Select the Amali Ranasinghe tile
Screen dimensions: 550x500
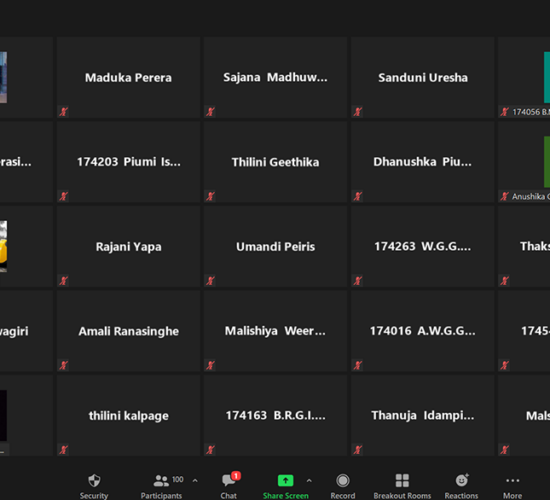[x=128, y=331]
